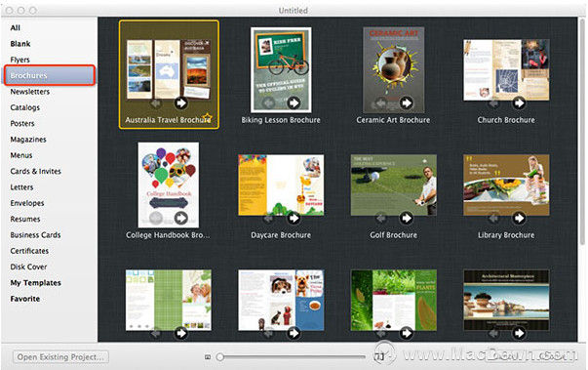Show next page of Ceramic Art Brochure
Image resolution: width=588 pixels, height=370 pixels.
[x=406, y=103]
